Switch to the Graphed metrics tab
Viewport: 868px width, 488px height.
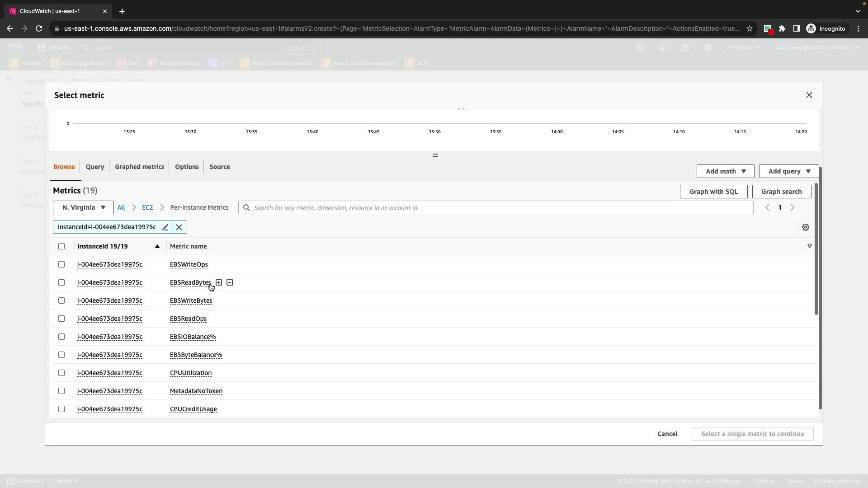coord(139,167)
